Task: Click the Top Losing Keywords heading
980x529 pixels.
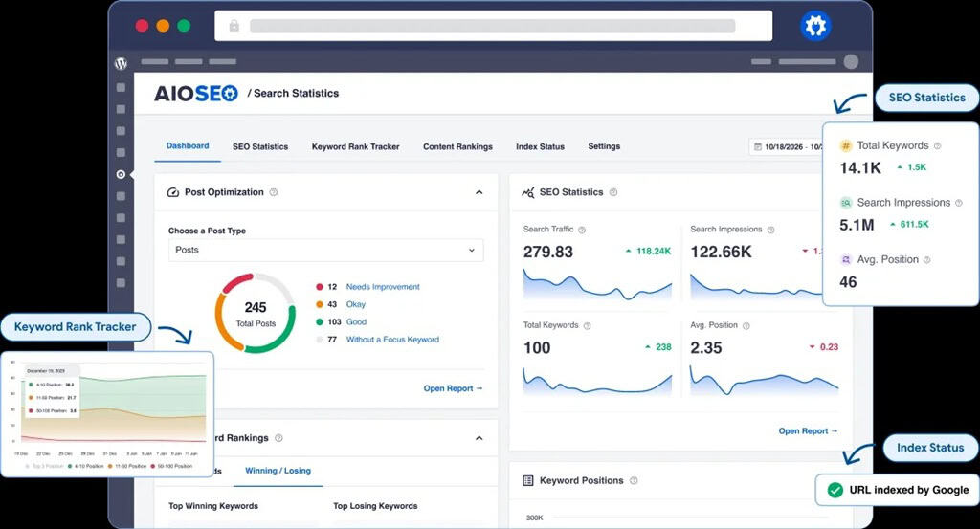Action: [x=375, y=506]
